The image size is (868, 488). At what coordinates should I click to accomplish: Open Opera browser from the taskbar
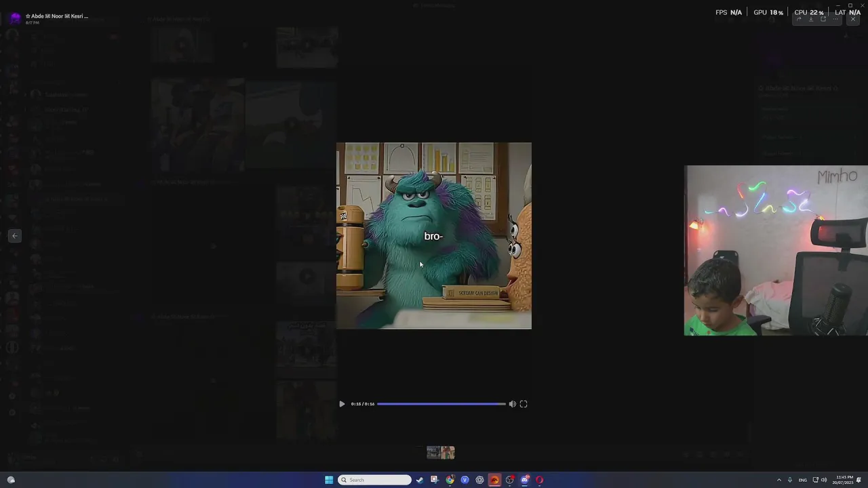(540, 480)
